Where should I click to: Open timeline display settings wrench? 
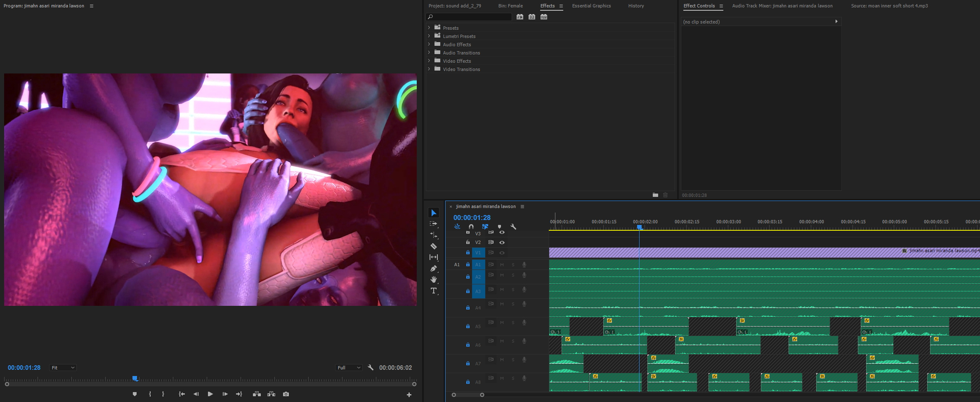[513, 227]
